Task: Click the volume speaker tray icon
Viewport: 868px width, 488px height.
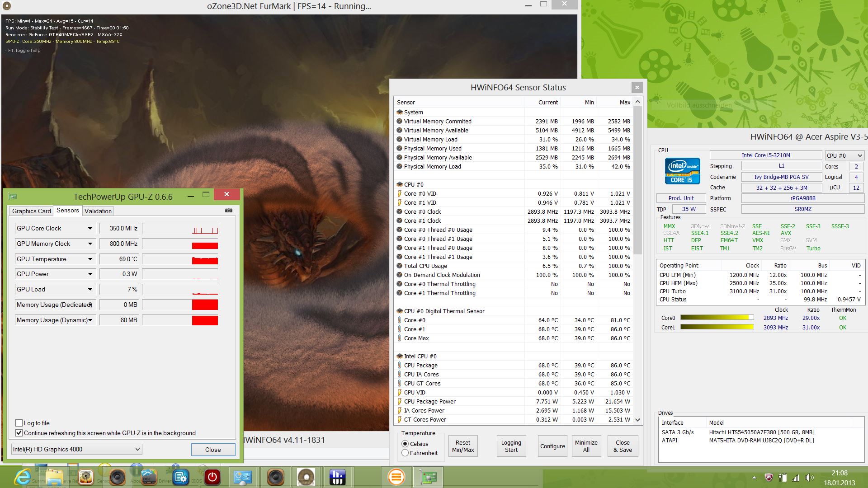Action: pyautogui.click(x=809, y=478)
